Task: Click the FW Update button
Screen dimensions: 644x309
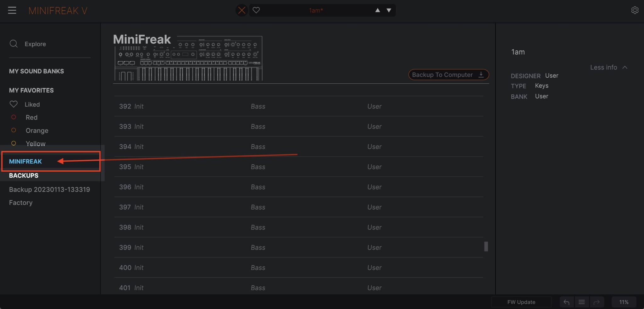Action: coord(521,302)
